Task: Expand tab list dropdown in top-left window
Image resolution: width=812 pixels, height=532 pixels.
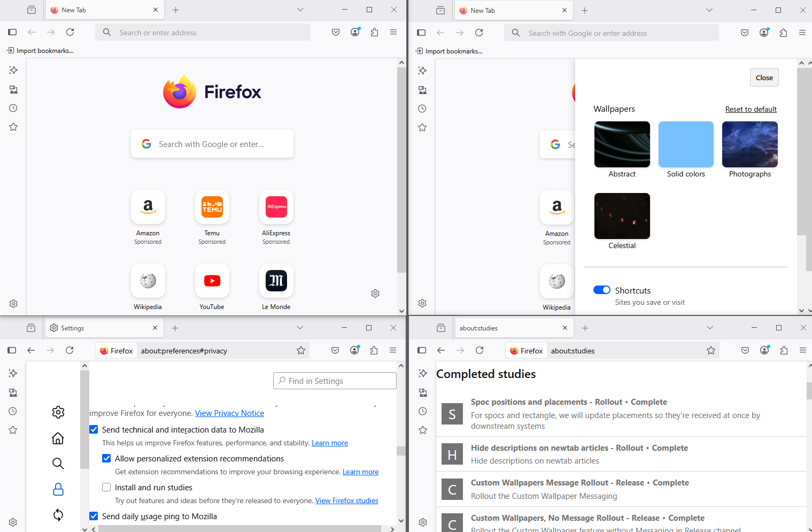Action: pos(300,10)
